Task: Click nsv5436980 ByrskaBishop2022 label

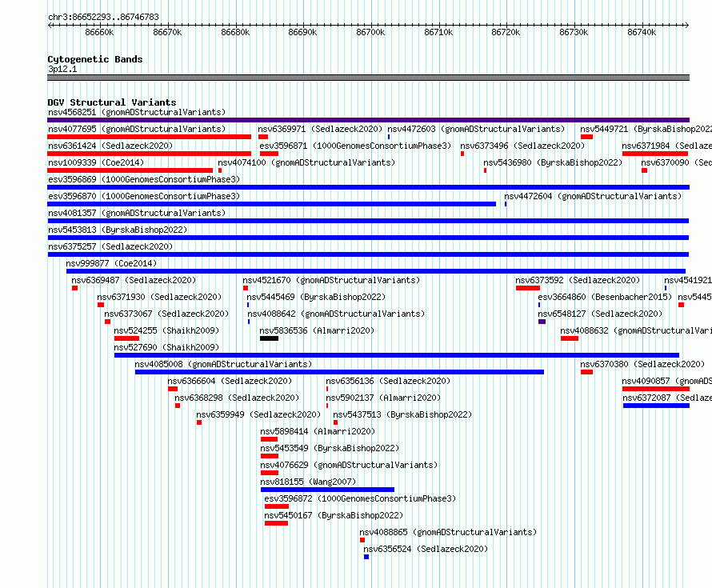Action: click(553, 162)
